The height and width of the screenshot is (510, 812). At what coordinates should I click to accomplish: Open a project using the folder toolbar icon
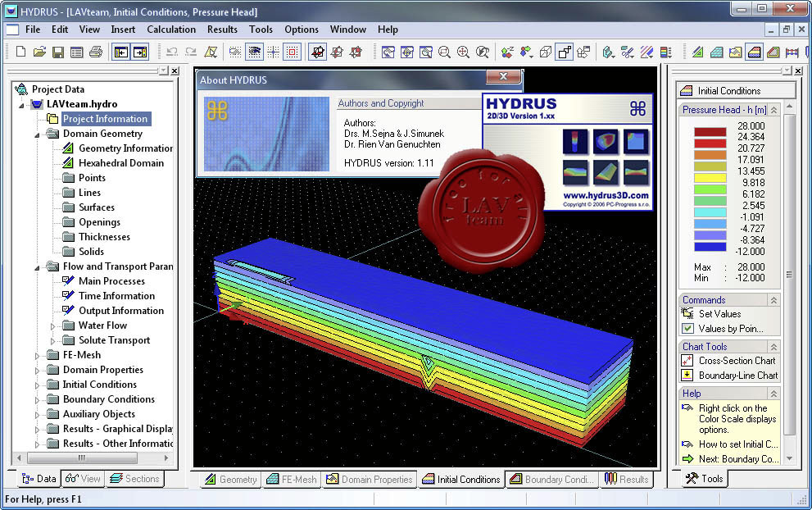tap(39, 52)
